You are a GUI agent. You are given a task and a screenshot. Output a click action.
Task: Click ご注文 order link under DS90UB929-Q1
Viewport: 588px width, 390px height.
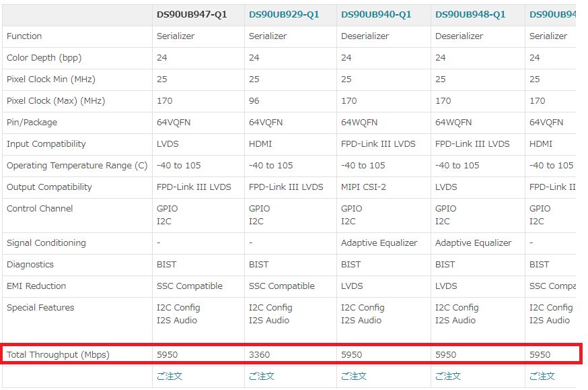click(262, 376)
